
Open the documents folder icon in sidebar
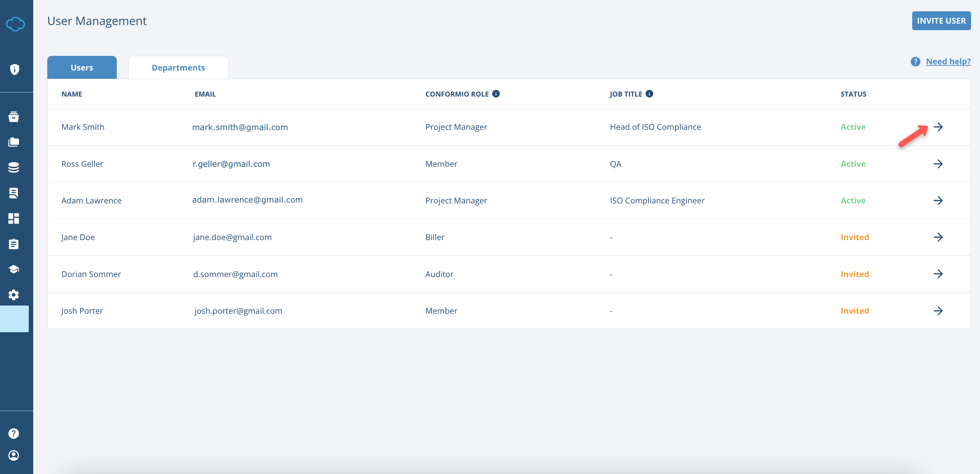click(14, 142)
